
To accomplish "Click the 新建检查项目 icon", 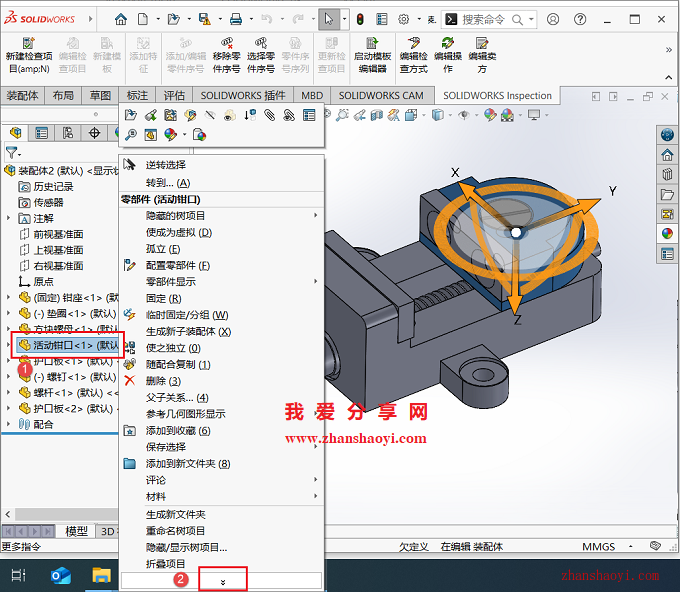I will 29,43.
